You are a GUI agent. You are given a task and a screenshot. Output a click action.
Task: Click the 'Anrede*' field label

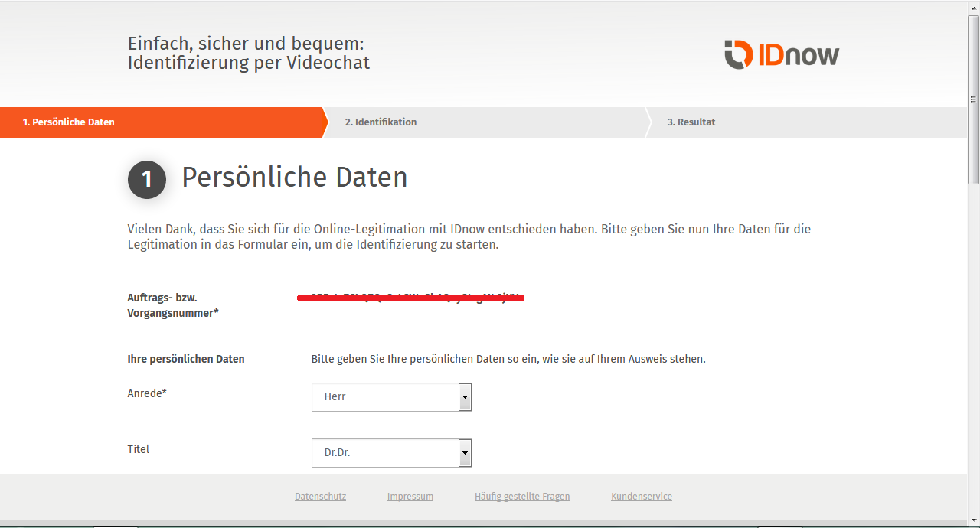pos(147,393)
